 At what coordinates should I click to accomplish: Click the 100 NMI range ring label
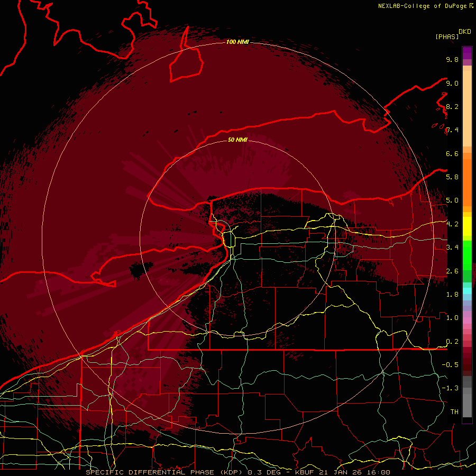tap(237, 42)
